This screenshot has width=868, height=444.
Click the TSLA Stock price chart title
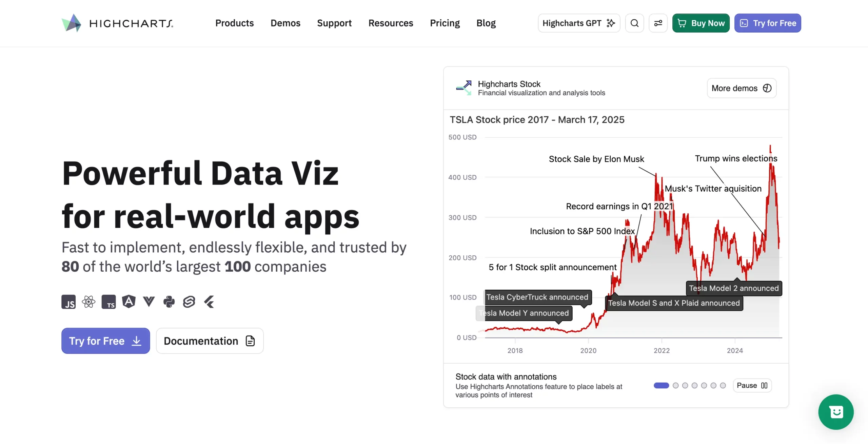click(x=537, y=120)
